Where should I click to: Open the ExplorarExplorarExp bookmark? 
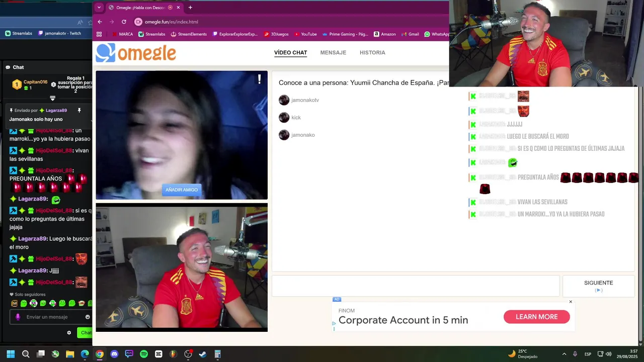pyautogui.click(x=235, y=34)
